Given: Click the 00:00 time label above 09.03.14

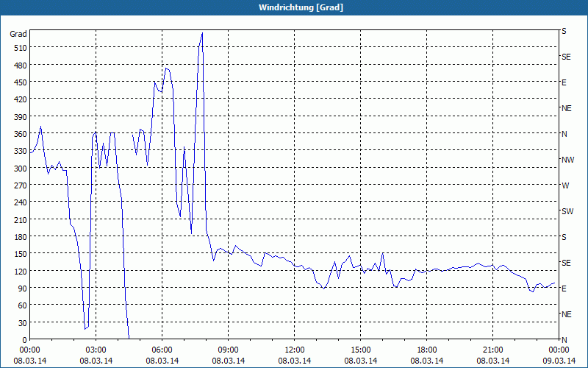Looking at the screenshot, I should 559,350.
